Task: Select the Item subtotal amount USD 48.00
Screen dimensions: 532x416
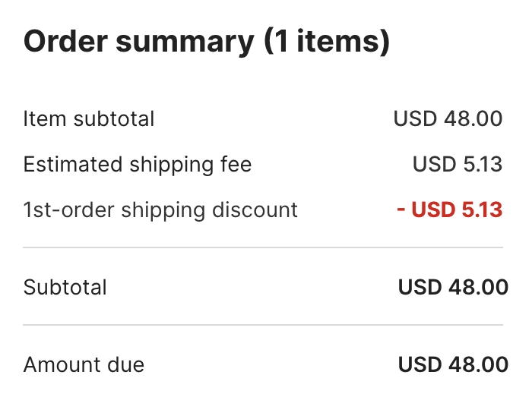Action: (448, 119)
